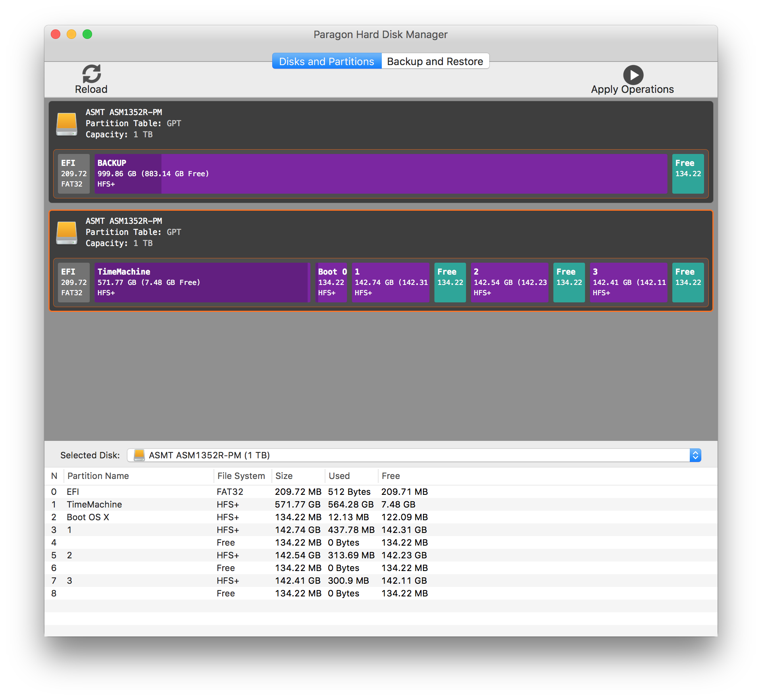762x700 pixels.
Task: Open the Selected Disk dropdown arrows
Action: [x=695, y=455]
